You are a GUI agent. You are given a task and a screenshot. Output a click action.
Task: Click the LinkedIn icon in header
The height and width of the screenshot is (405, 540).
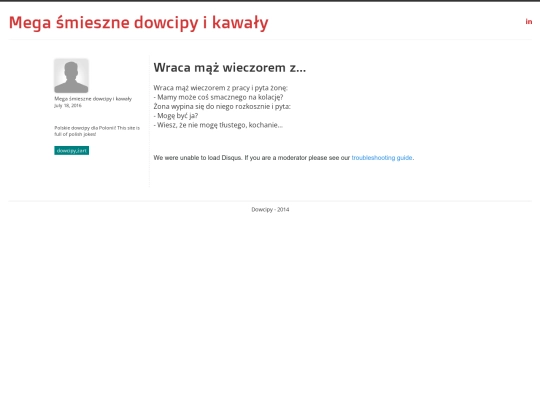click(x=529, y=22)
